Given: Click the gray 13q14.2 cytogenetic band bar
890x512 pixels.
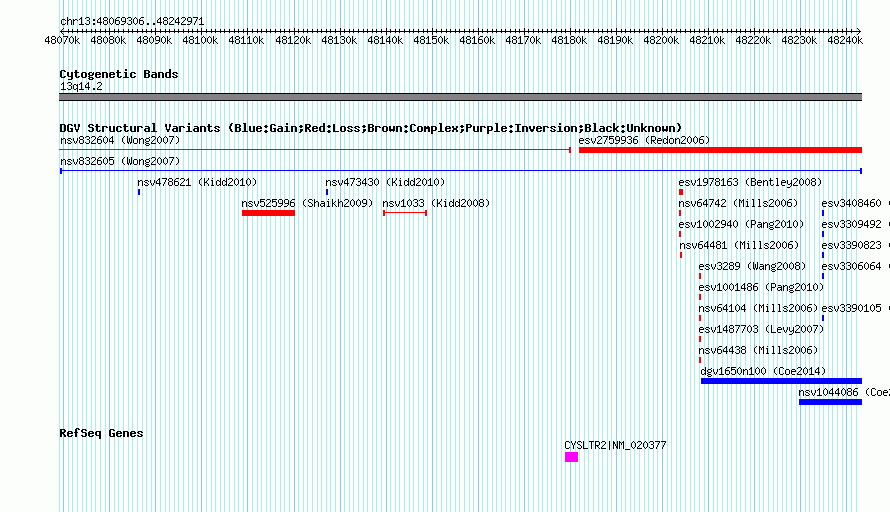Looking at the screenshot, I should coord(461,97).
